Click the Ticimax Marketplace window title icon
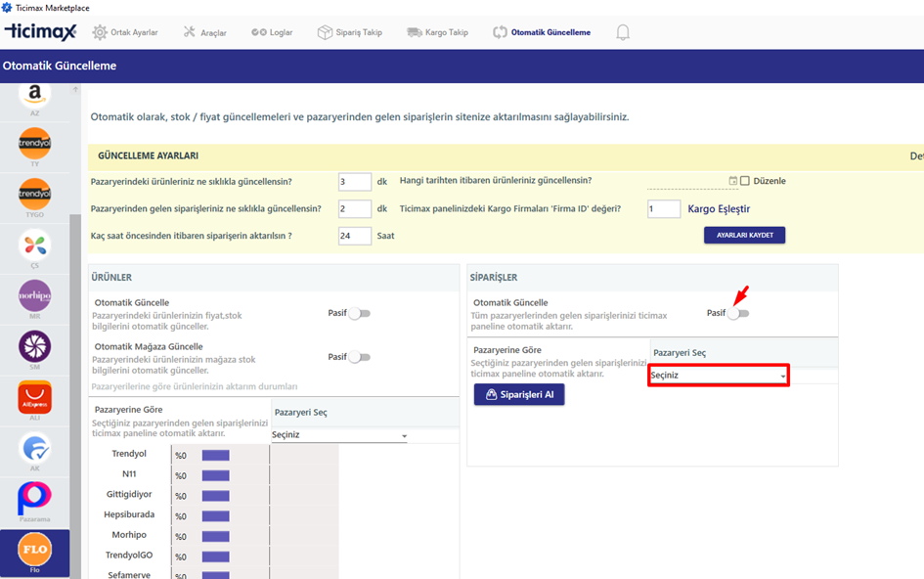Screen dimensions: 924x579 pos(7,8)
